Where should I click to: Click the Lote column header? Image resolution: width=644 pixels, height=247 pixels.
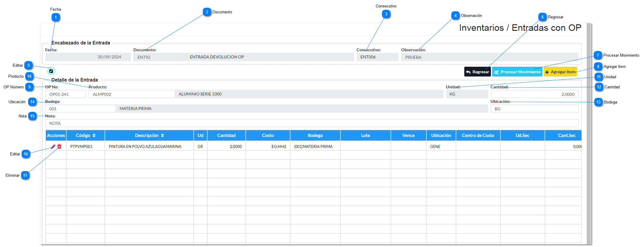pos(366,136)
